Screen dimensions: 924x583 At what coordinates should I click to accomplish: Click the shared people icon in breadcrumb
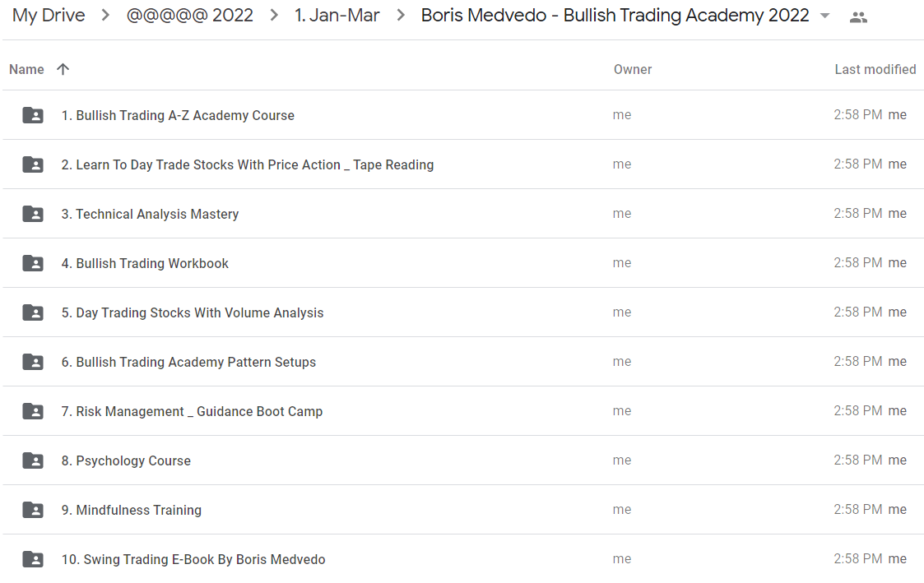858,17
